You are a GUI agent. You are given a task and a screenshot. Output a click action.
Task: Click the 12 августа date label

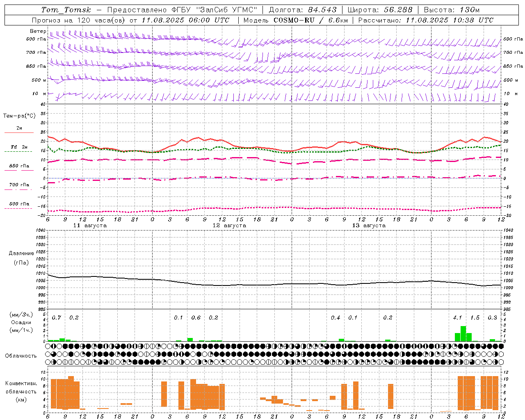click(229, 226)
